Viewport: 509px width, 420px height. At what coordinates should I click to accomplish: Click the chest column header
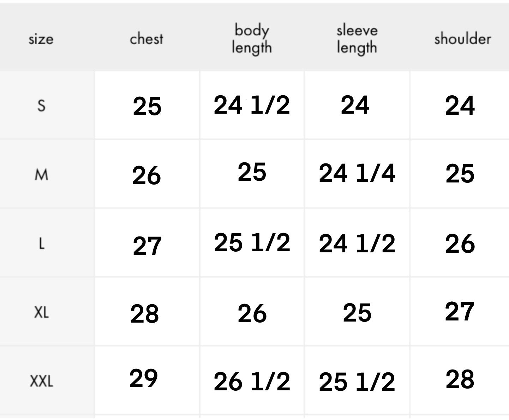pos(146,39)
